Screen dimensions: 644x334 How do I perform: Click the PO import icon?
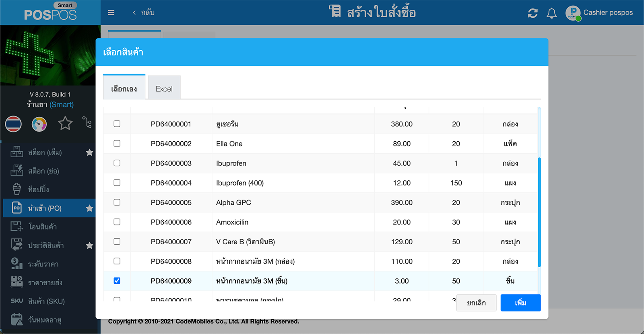pyautogui.click(x=17, y=208)
